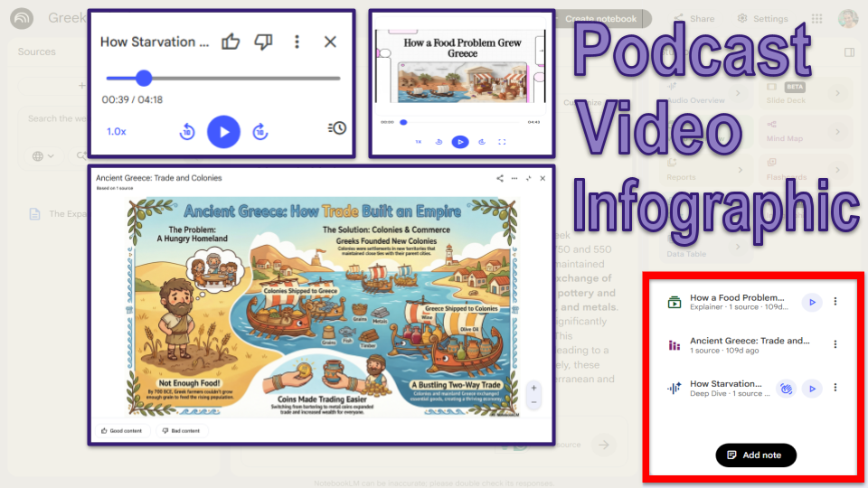
Task: Send the chat message arrow
Action: coord(603,445)
